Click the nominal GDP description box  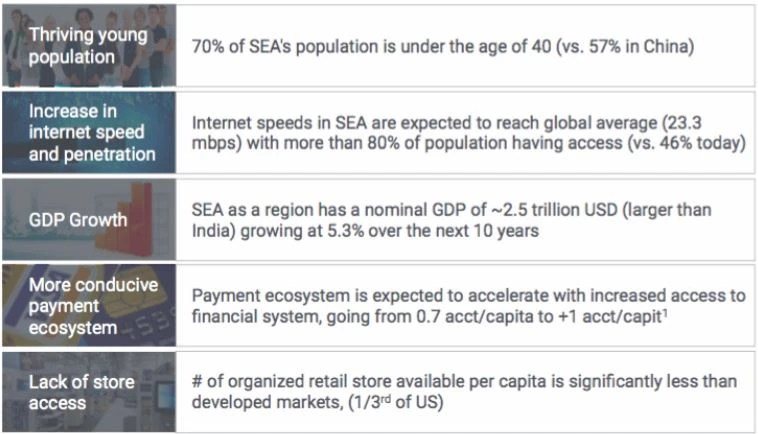[x=466, y=220]
